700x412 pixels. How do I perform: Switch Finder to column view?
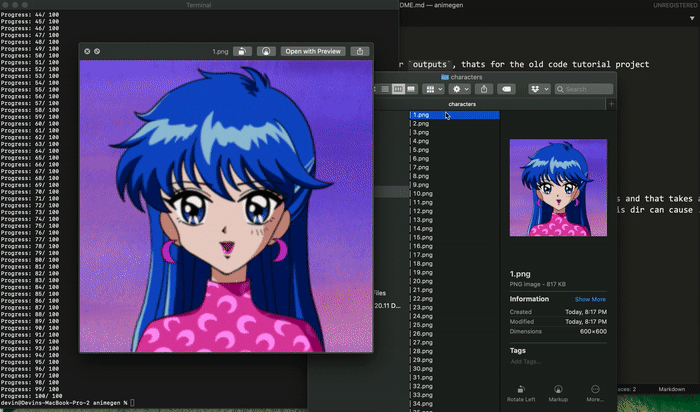click(x=399, y=89)
